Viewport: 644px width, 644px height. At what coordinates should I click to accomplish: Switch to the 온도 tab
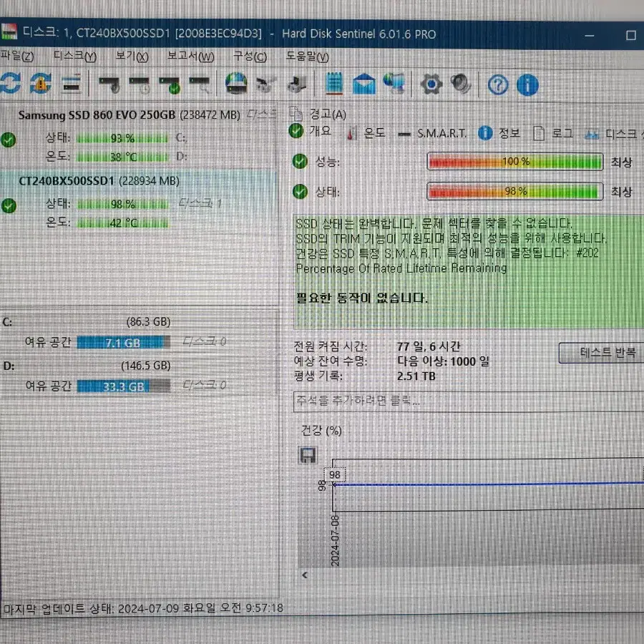pyautogui.click(x=366, y=133)
